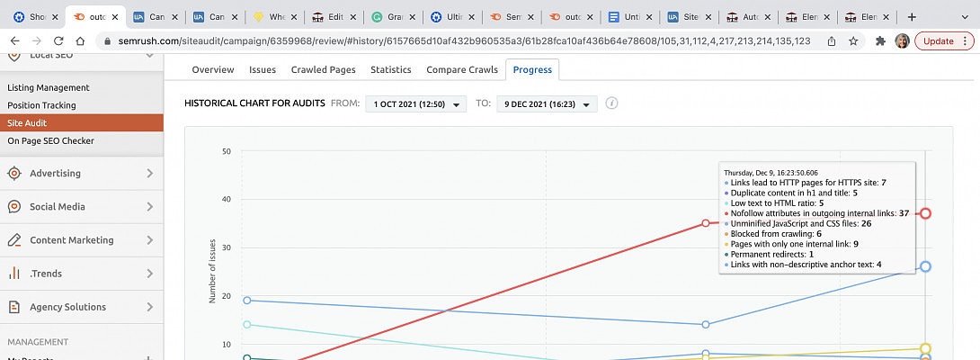Click the Agency Solutions icon
The image size is (980, 360).
pyautogui.click(x=14, y=307)
